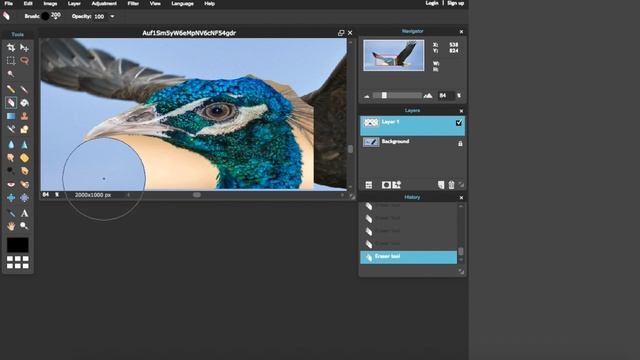The height and width of the screenshot is (360, 640).
Task: Select the Blur tool
Action: pos(11,144)
